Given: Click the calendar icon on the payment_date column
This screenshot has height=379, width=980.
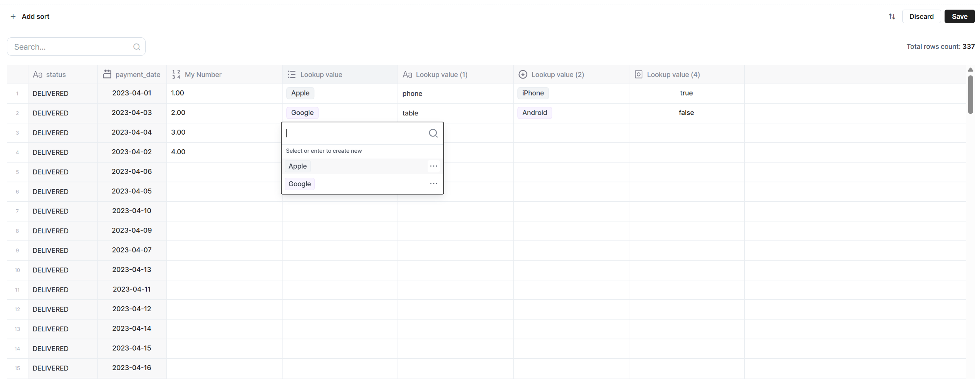Looking at the screenshot, I should click(x=107, y=74).
